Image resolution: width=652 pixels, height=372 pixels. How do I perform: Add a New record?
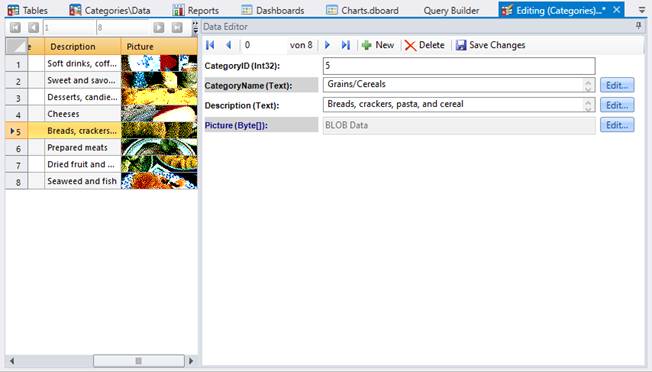coord(378,45)
